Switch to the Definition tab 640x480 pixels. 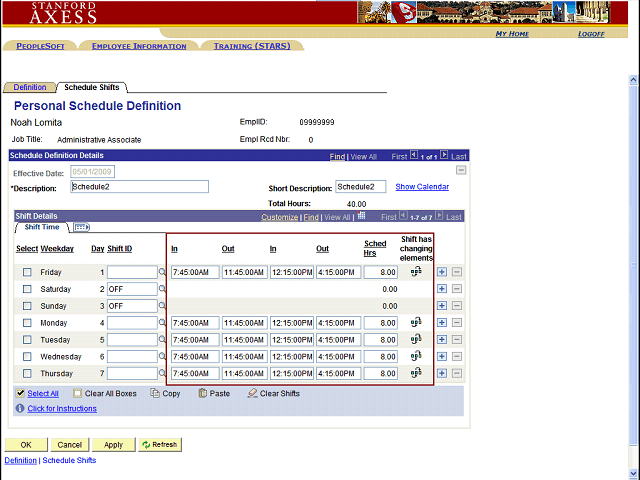[x=29, y=87]
